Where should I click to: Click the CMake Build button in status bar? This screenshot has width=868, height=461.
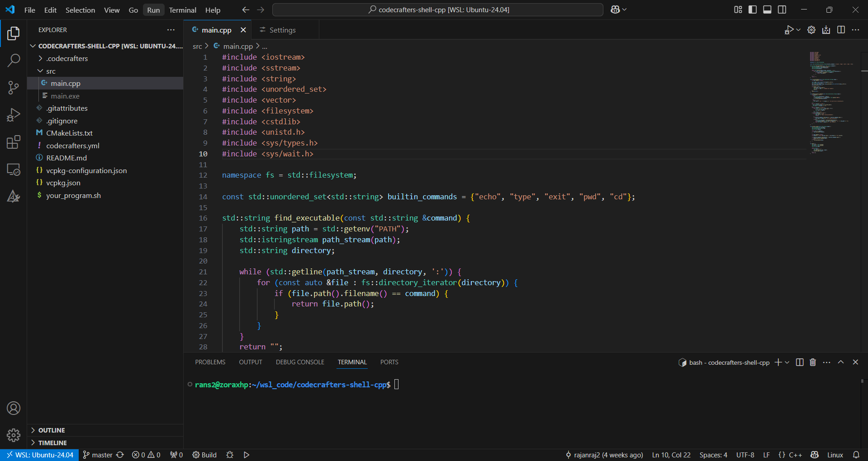click(204, 455)
